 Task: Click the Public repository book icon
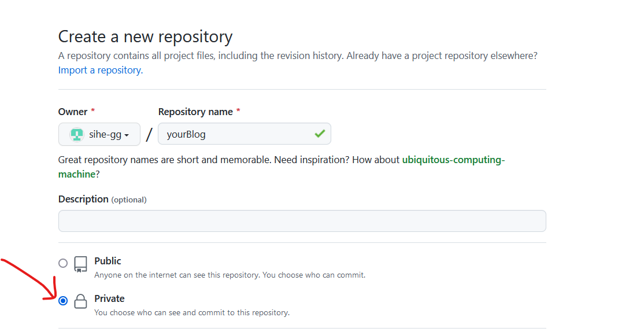80,264
